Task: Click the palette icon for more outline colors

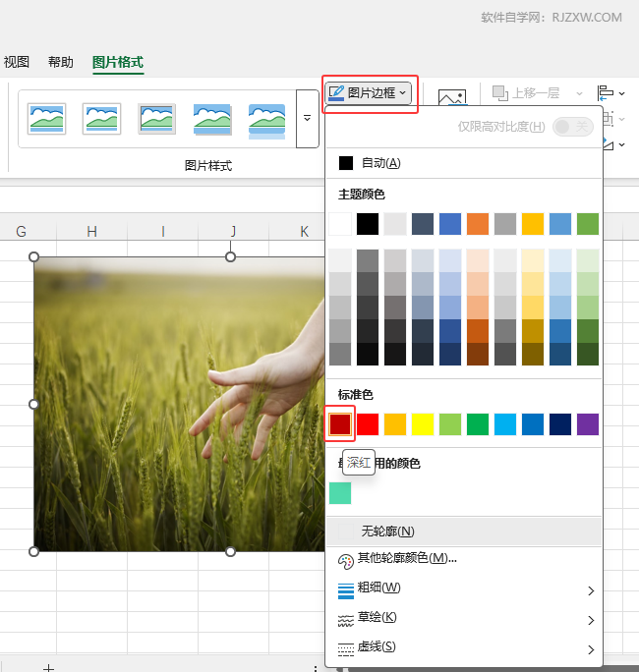Action: 345,561
